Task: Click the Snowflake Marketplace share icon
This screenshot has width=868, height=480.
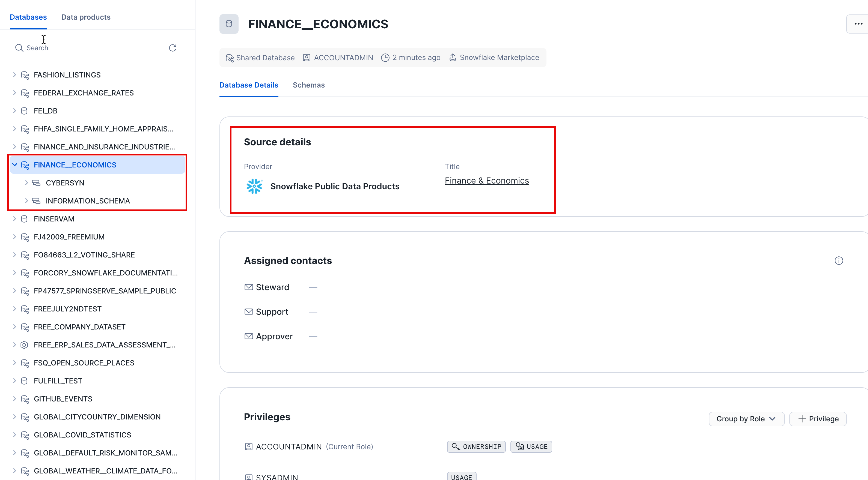Action: click(453, 58)
